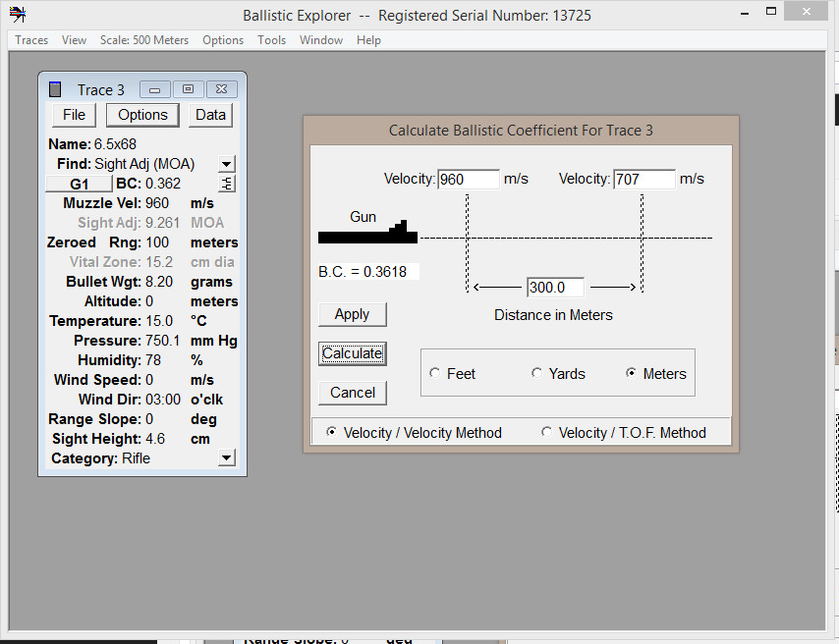Viewport: 839px width, 644px height.
Task: Click the Temperature value 15.0
Action: coord(159,321)
